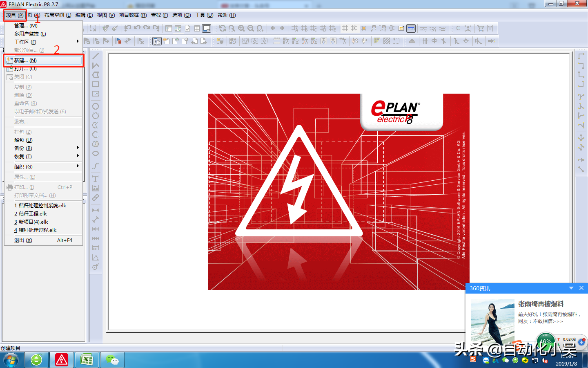This screenshot has width=588, height=368.
Task: Toggle the grid display toolbar button
Action: 345,28
